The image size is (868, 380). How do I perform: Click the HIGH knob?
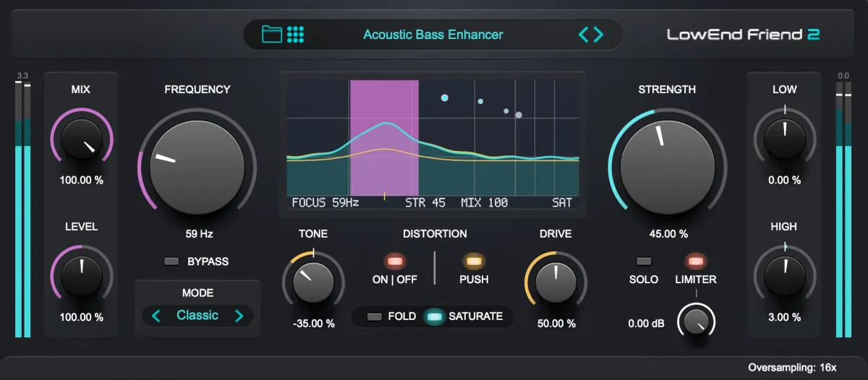click(785, 276)
